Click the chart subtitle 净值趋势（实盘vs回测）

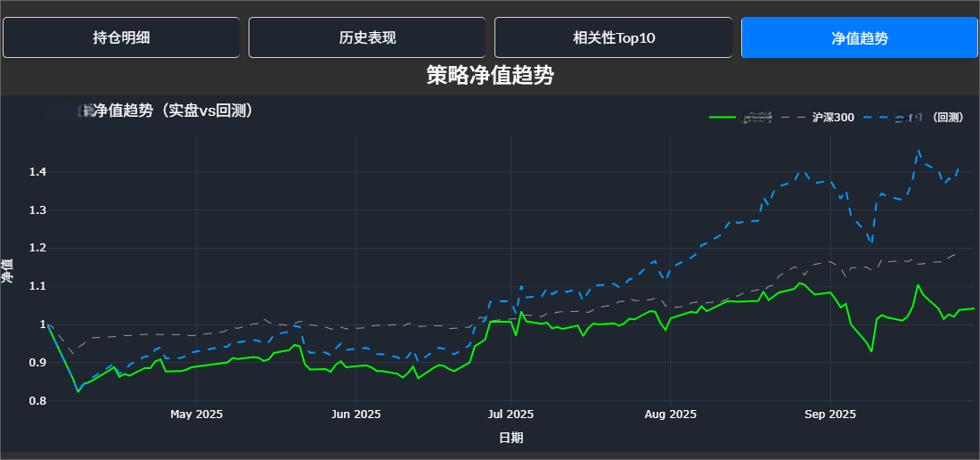click(x=174, y=111)
